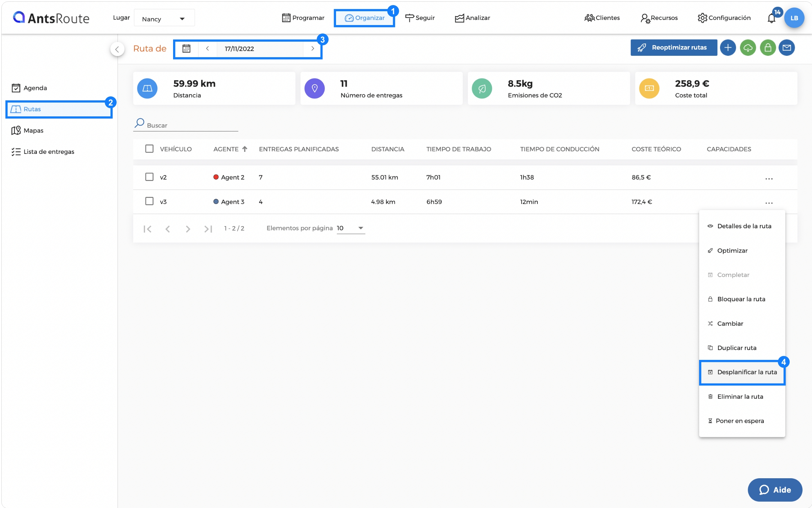Go to last page of routes
Viewport: 812px width, 508px height.
point(208,229)
